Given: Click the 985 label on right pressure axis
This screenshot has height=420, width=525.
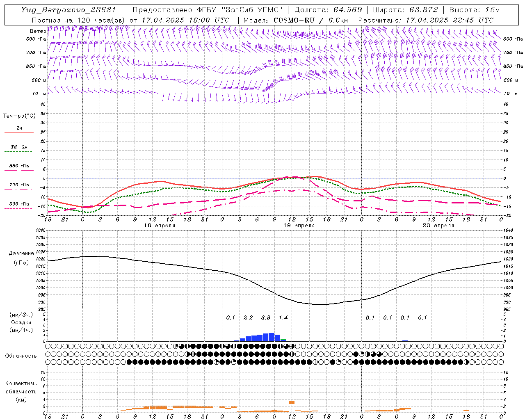Looking at the screenshot, I should 508,309.
